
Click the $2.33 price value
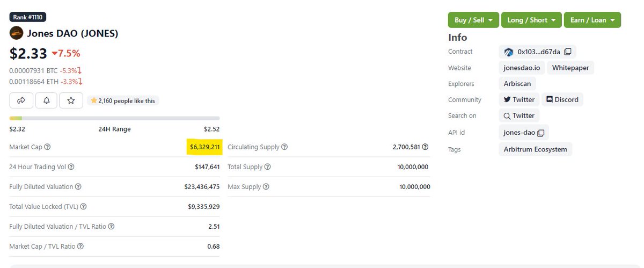pyautogui.click(x=28, y=53)
